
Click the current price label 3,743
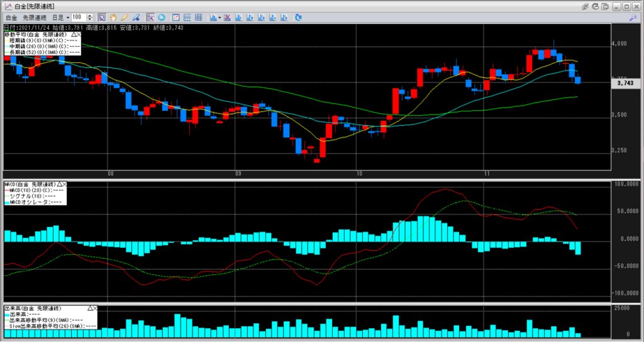point(626,83)
